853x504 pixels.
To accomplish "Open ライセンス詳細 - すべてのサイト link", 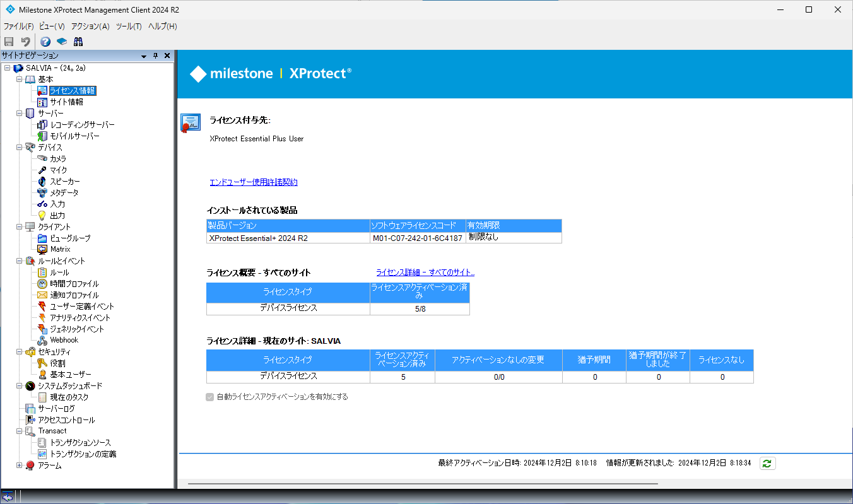I will click(425, 273).
